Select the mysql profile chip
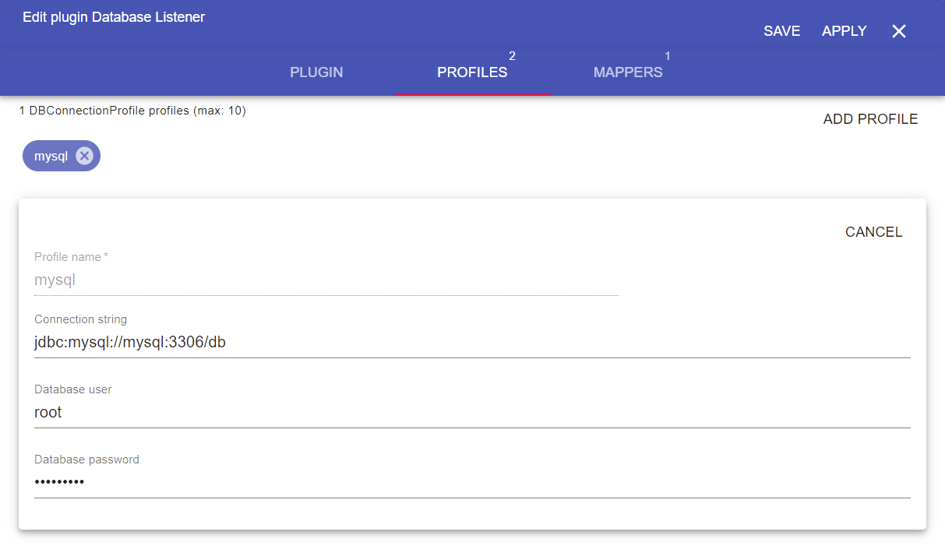Image resolution: width=945 pixels, height=560 pixels. click(x=51, y=157)
